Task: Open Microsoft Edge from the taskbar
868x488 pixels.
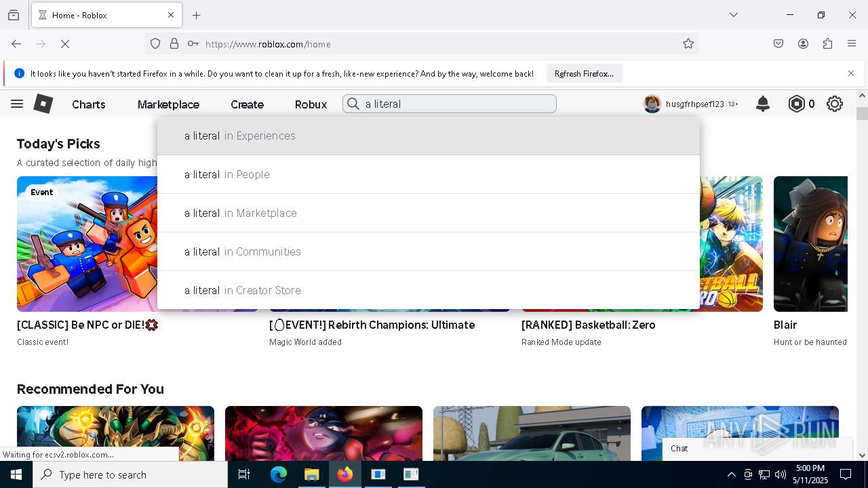Action: click(x=279, y=474)
